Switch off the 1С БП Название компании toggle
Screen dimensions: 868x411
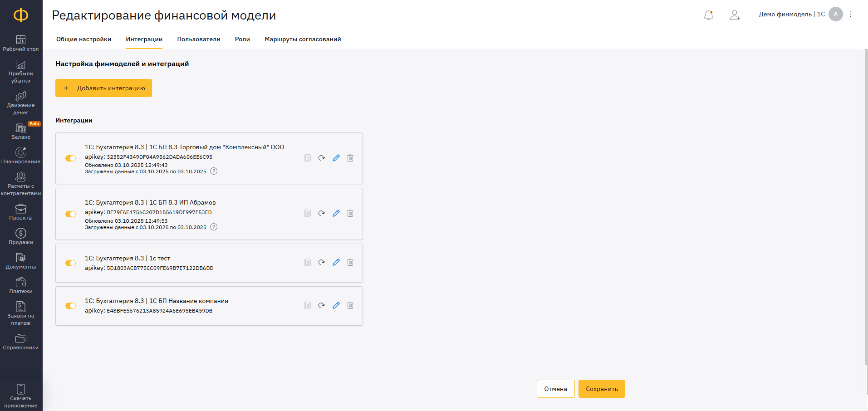pyautogui.click(x=70, y=306)
